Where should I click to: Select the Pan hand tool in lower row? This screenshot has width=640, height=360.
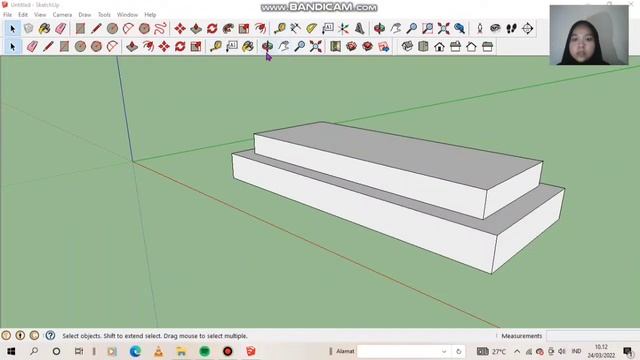pyautogui.click(x=284, y=46)
